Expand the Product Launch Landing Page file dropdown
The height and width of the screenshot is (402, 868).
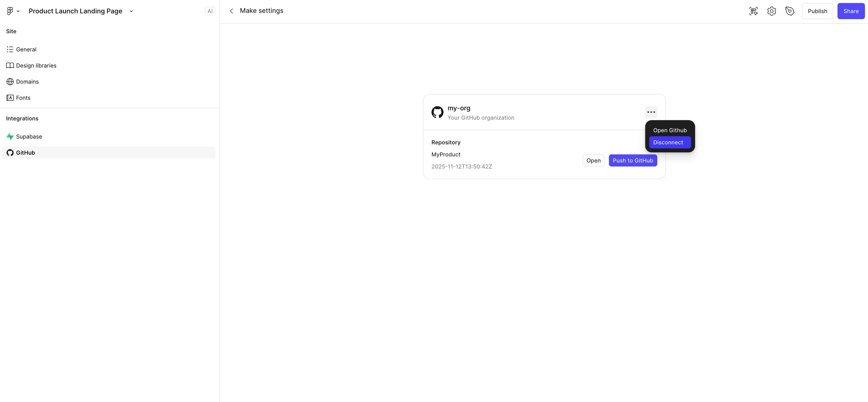coord(131,11)
